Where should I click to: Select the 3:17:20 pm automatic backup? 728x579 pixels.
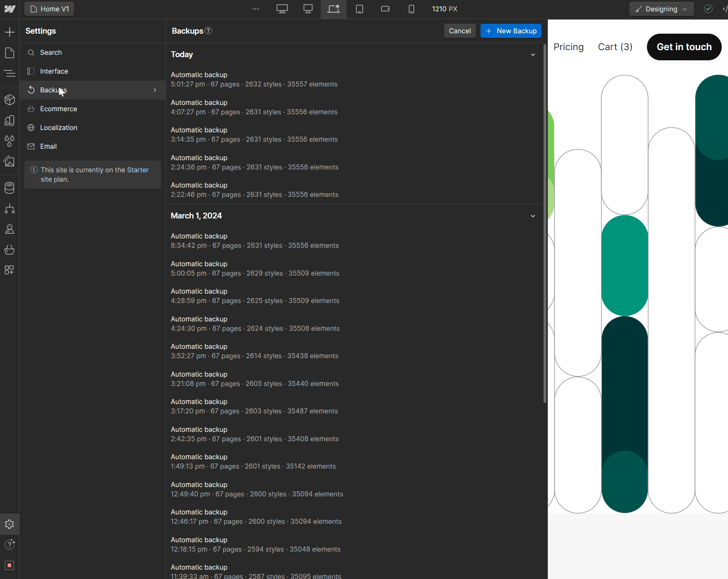click(354, 406)
